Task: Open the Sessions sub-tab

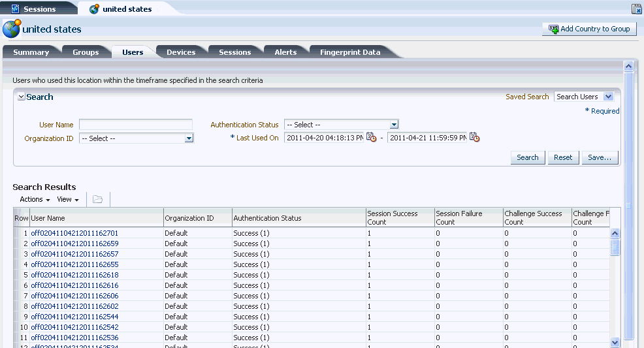Action: [235, 52]
